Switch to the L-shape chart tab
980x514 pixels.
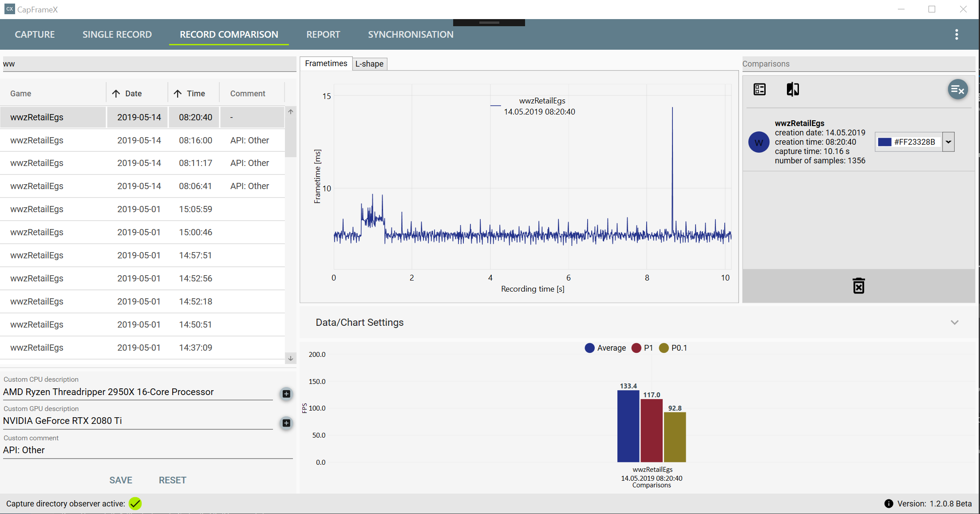pos(369,64)
